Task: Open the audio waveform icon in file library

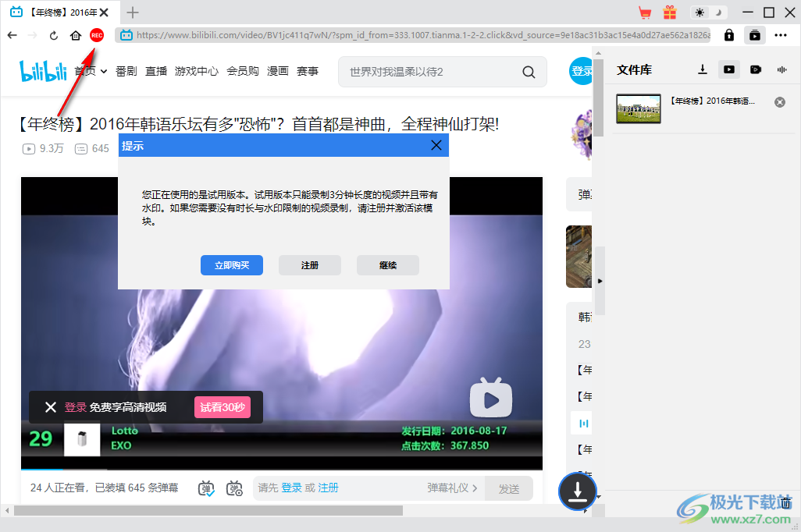Action: pyautogui.click(x=781, y=69)
